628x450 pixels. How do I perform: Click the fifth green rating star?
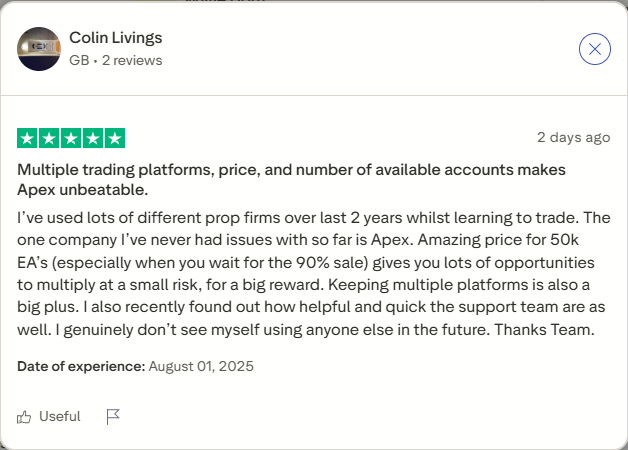[x=115, y=138]
